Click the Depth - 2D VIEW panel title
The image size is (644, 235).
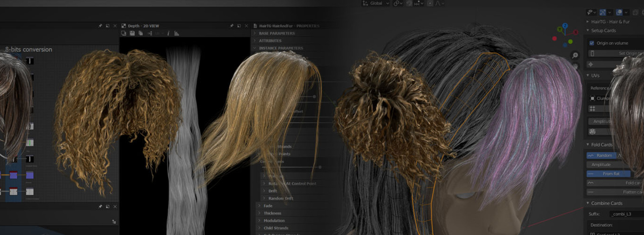pyautogui.click(x=144, y=26)
